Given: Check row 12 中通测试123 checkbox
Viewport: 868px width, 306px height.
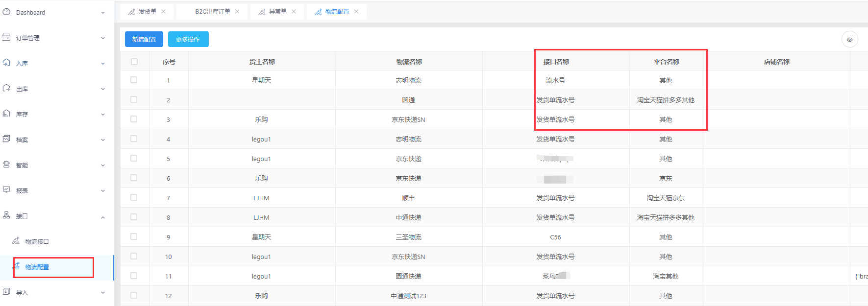Looking at the screenshot, I should click(x=134, y=295).
